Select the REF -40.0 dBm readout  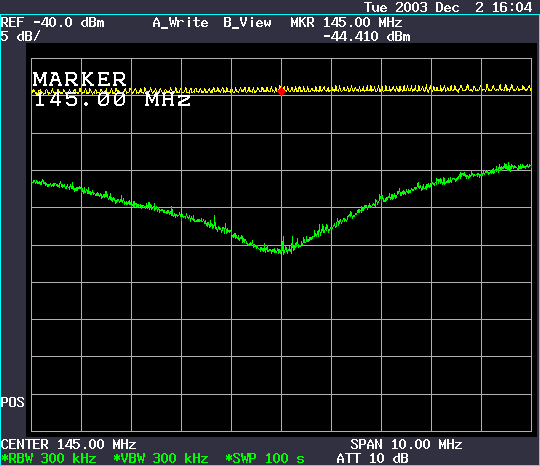[x=53, y=23]
